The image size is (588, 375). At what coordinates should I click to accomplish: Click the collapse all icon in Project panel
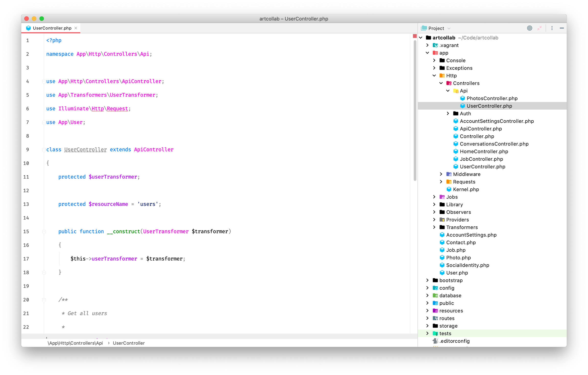(539, 28)
